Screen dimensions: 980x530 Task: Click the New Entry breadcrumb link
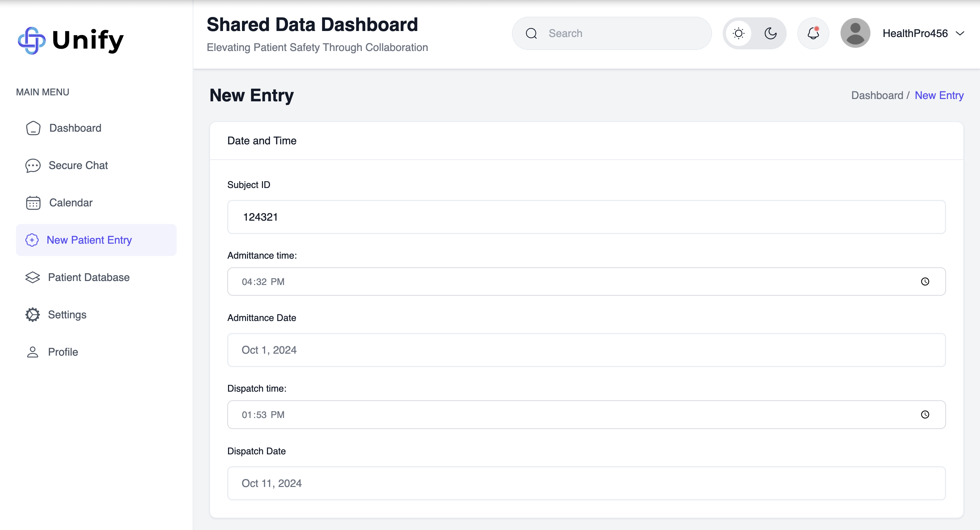coord(939,95)
